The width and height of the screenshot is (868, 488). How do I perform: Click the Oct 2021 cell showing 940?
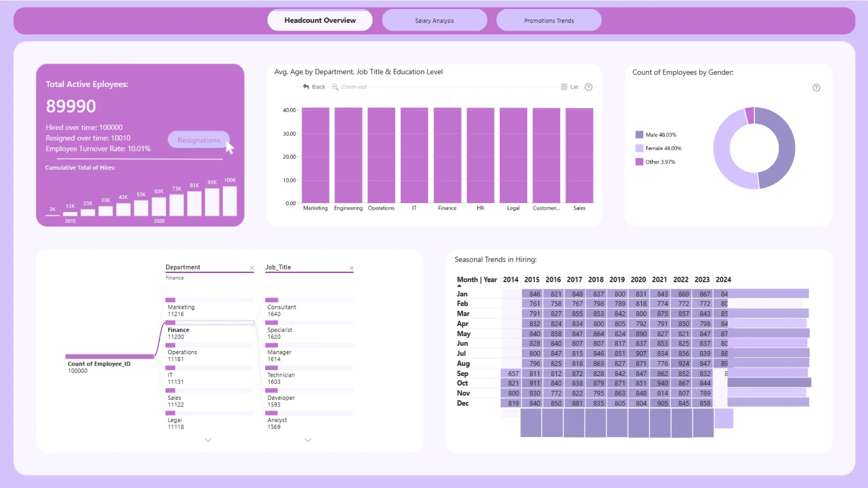[660, 383]
